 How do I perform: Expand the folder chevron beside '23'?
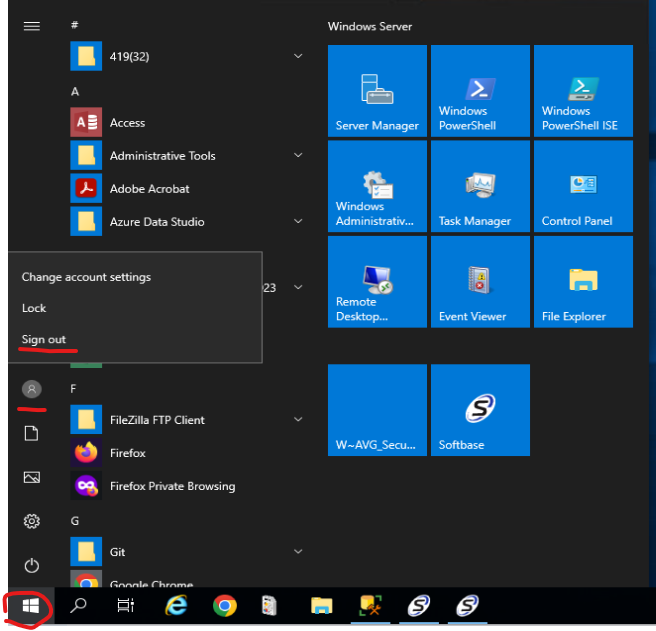point(298,287)
